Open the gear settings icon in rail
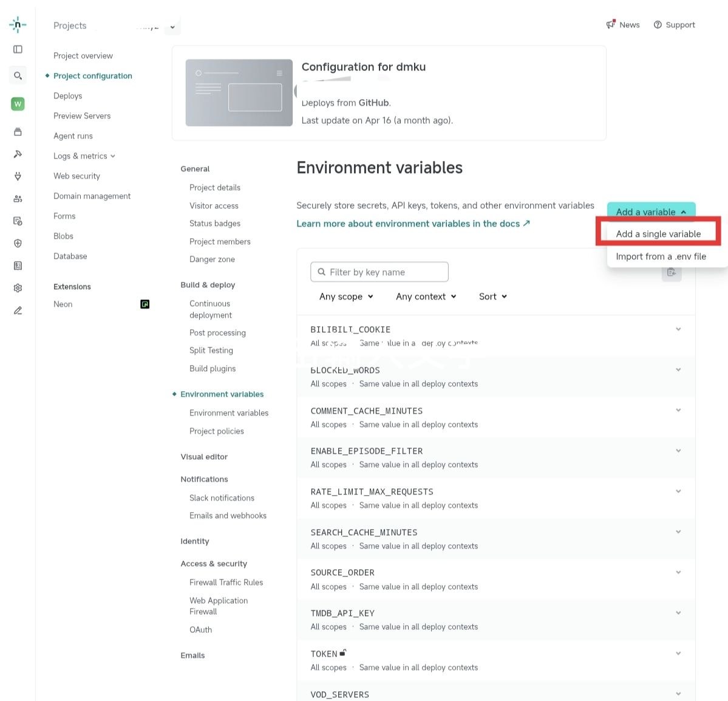 [x=18, y=288]
